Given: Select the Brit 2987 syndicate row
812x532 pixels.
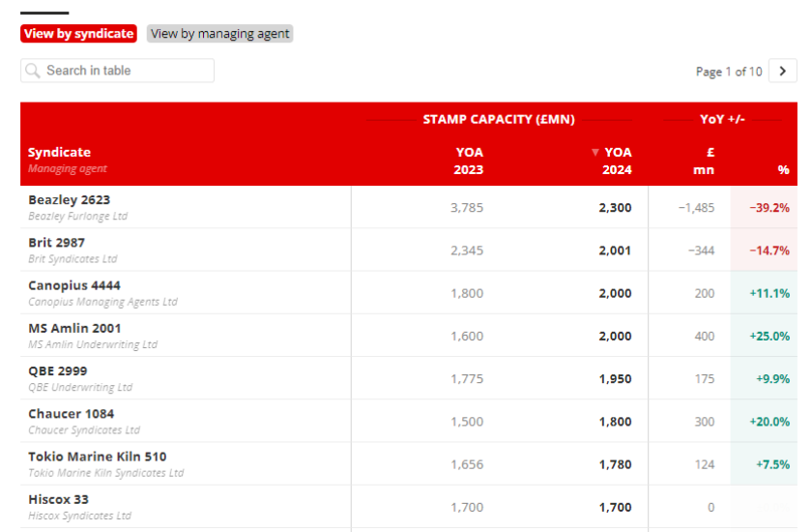Looking at the screenshot, I should [x=56, y=243].
